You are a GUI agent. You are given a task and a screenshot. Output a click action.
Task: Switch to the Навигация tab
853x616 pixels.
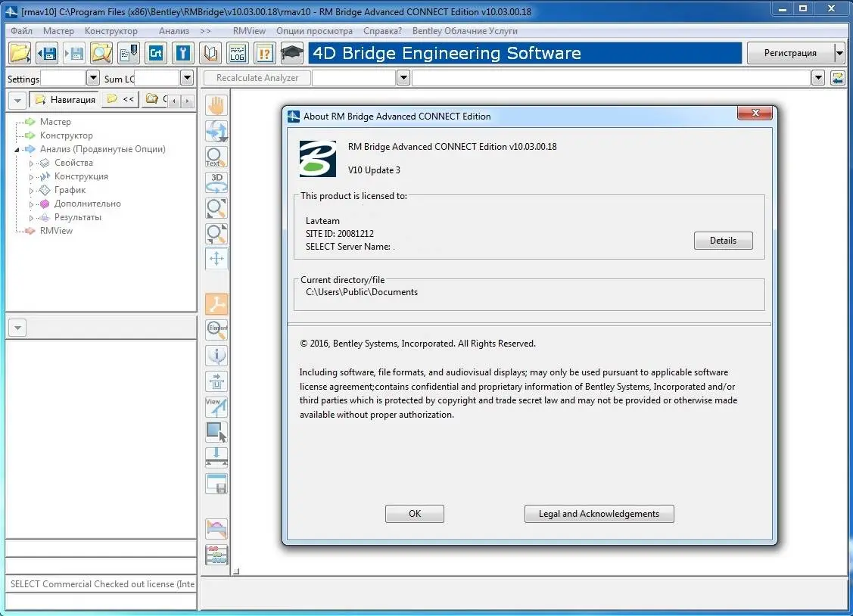(65, 99)
